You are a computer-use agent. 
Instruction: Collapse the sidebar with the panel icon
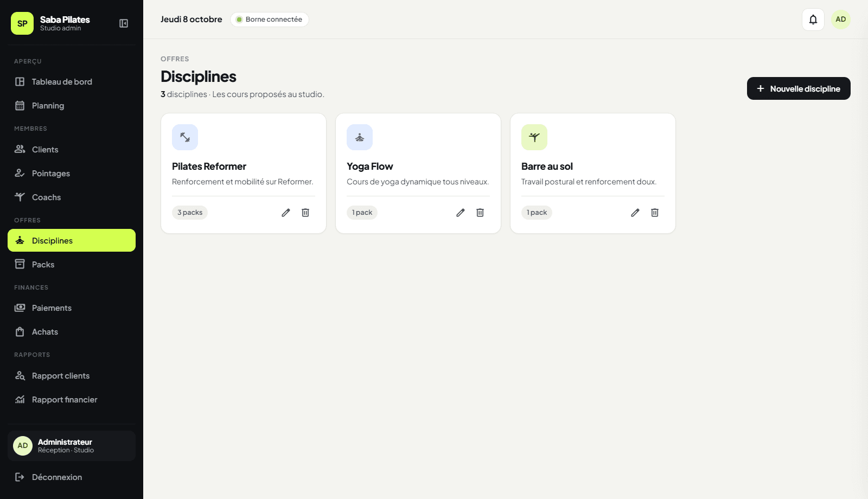(124, 23)
